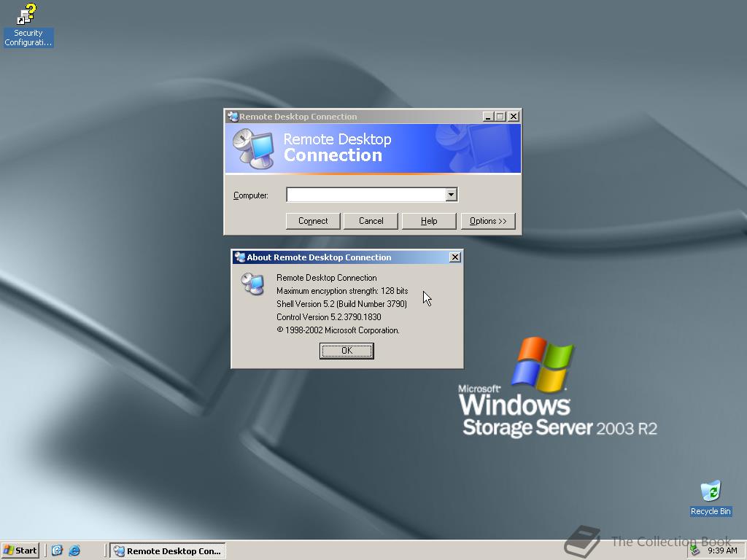Click the Remote Desktop Connection title bar icon
This screenshot has height=560, width=747.
pyautogui.click(x=233, y=117)
